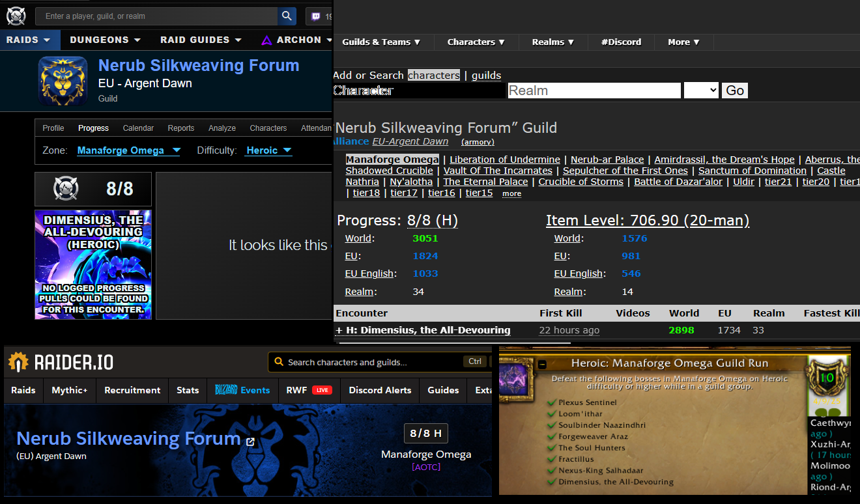Open Guides in the Raider.IO nav
The width and height of the screenshot is (860, 504).
pyautogui.click(x=443, y=390)
